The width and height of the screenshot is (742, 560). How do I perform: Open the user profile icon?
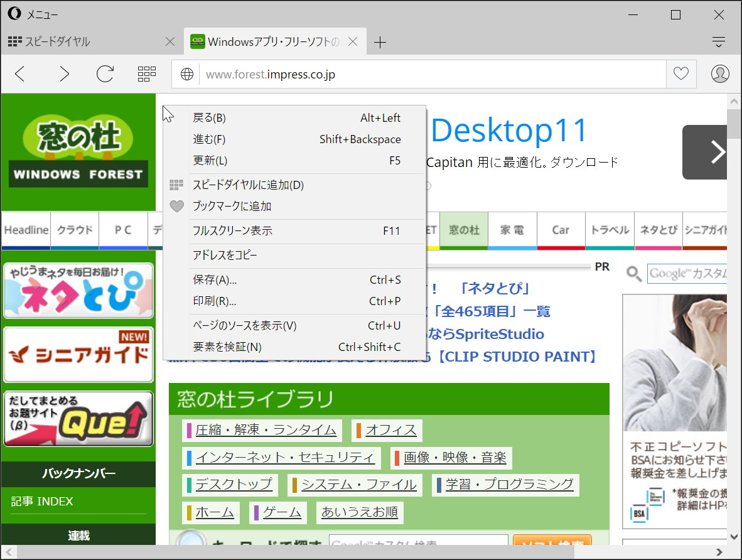(x=719, y=73)
